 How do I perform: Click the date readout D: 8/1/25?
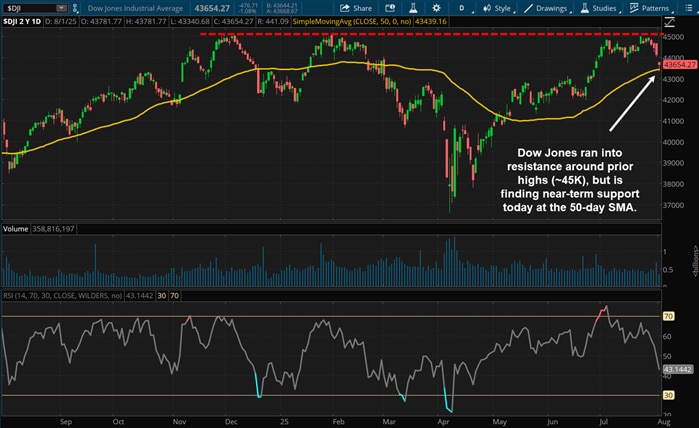click(61, 21)
